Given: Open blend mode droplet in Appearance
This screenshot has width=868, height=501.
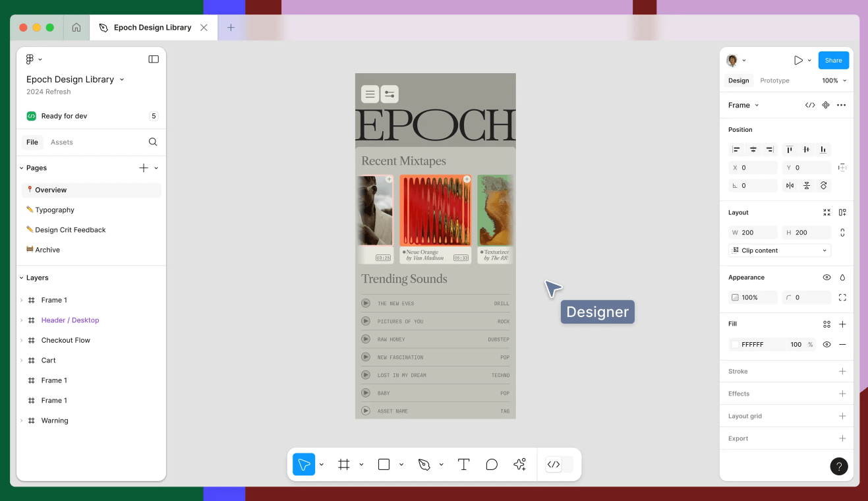Looking at the screenshot, I should 842,278.
